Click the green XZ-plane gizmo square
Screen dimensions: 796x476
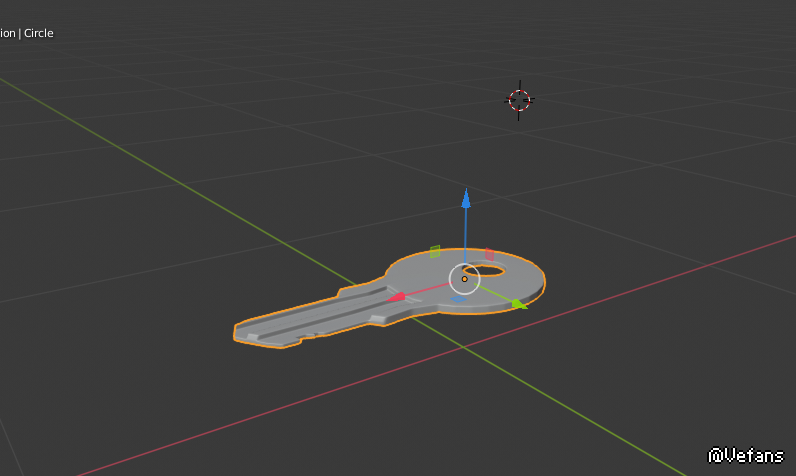435,251
